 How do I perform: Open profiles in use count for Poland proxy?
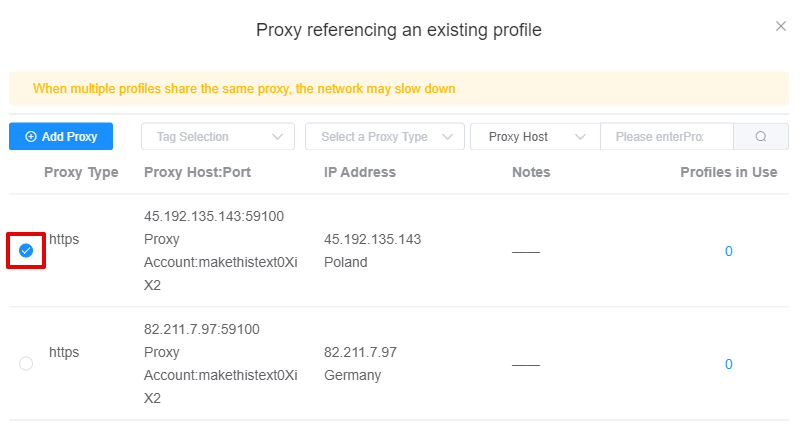[728, 251]
